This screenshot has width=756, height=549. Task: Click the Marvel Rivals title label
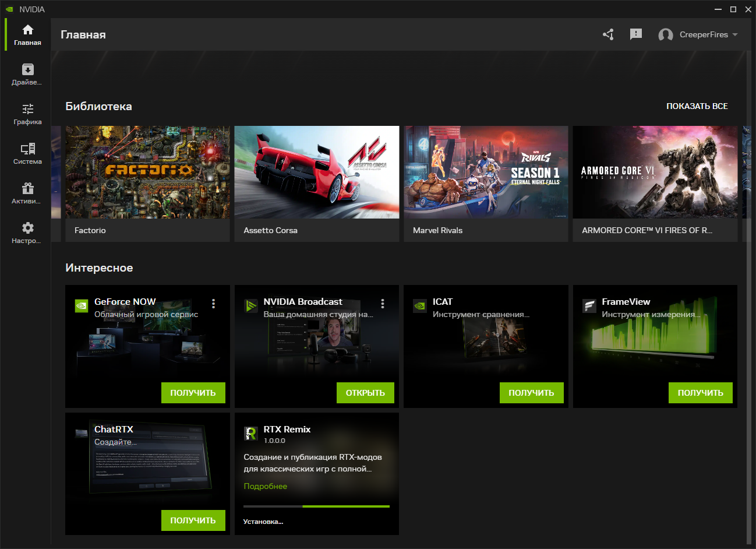tap(438, 230)
